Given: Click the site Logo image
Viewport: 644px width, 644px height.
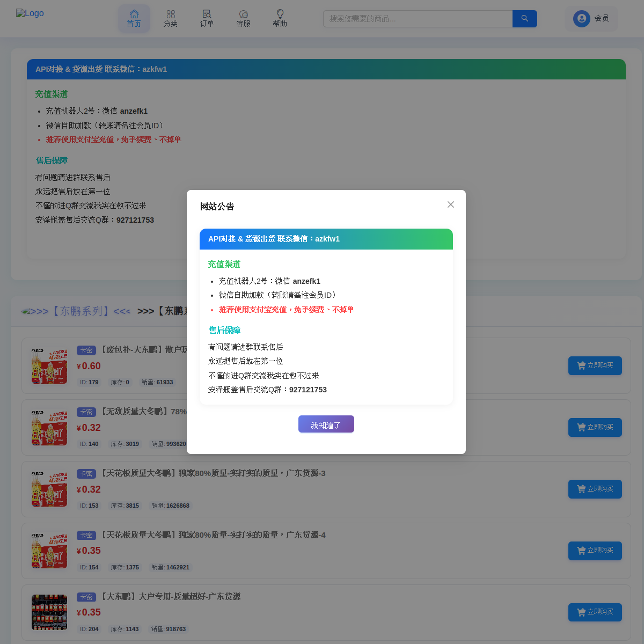Looking at the screenshot, I should (x=30, y=13).
